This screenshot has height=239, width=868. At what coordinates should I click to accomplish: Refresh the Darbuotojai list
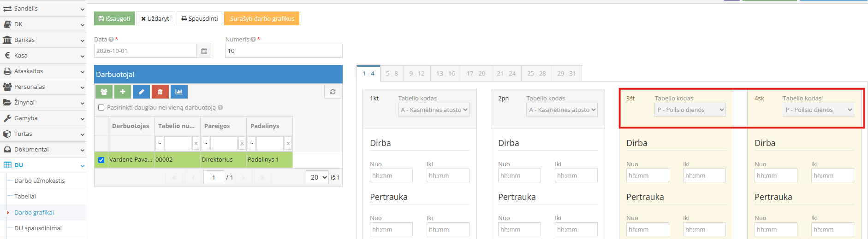coord(333,92)
